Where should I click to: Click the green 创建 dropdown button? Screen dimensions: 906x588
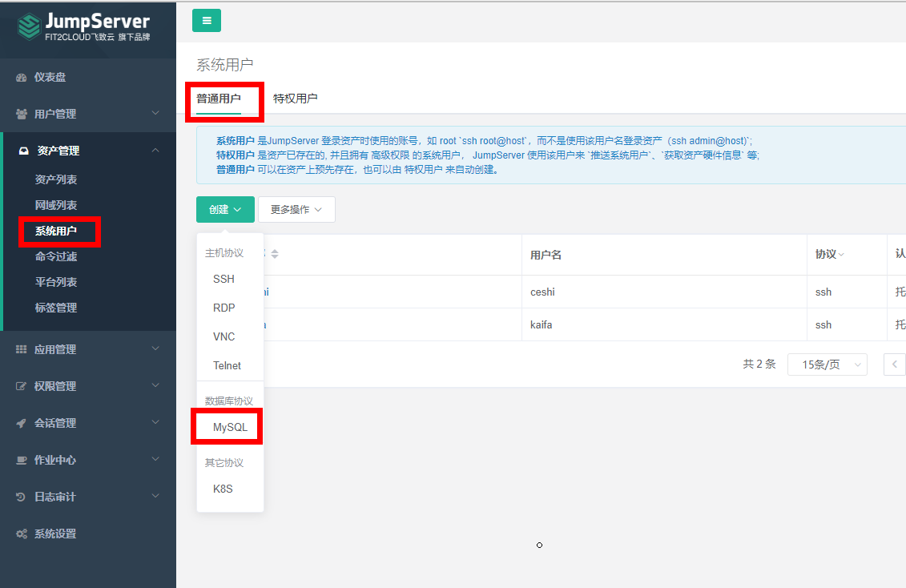pyautogui.click(x=225, y=209)
